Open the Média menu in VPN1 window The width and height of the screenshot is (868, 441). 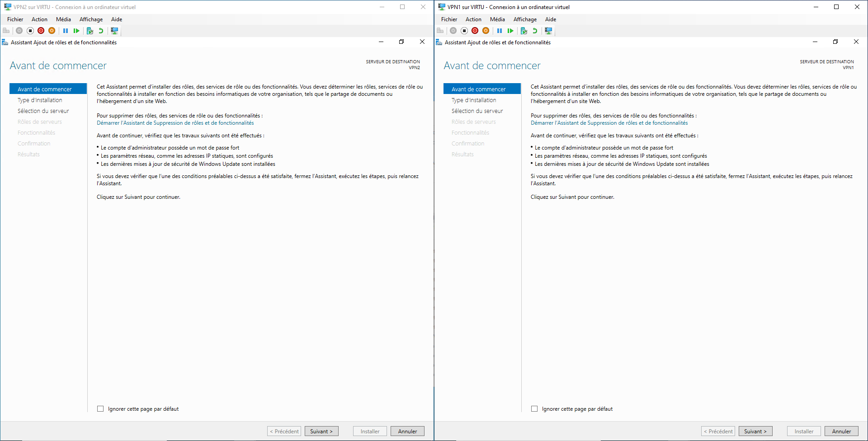coord(497,19)
